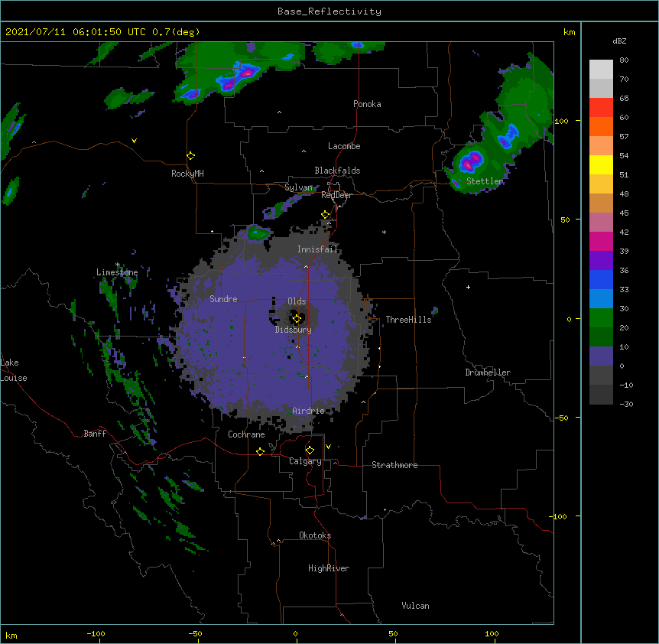Click the Sylvan label
Image resolution: width=659 pixels, height=644 pixels.
299,187
